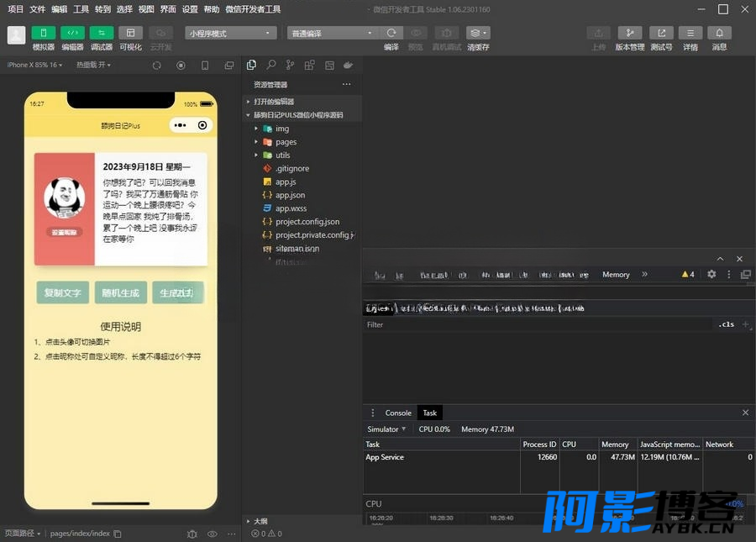
Task: Click the 编译 refresh compile icon
Action: click(391, 33)
